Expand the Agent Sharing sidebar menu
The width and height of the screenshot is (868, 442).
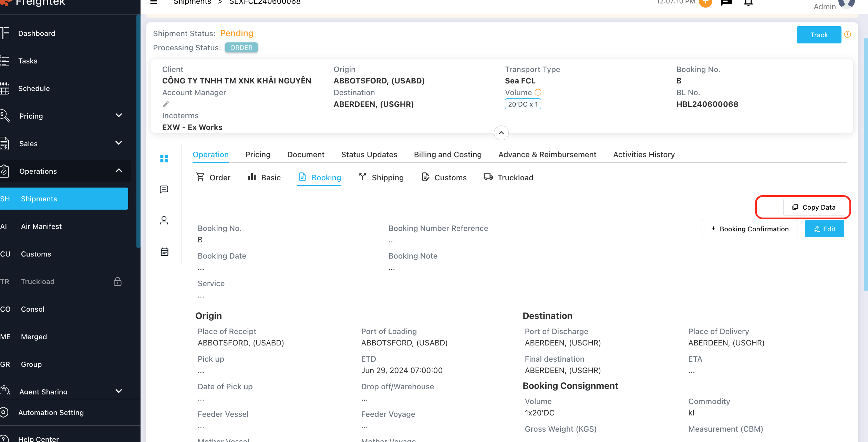pos(119,391)
